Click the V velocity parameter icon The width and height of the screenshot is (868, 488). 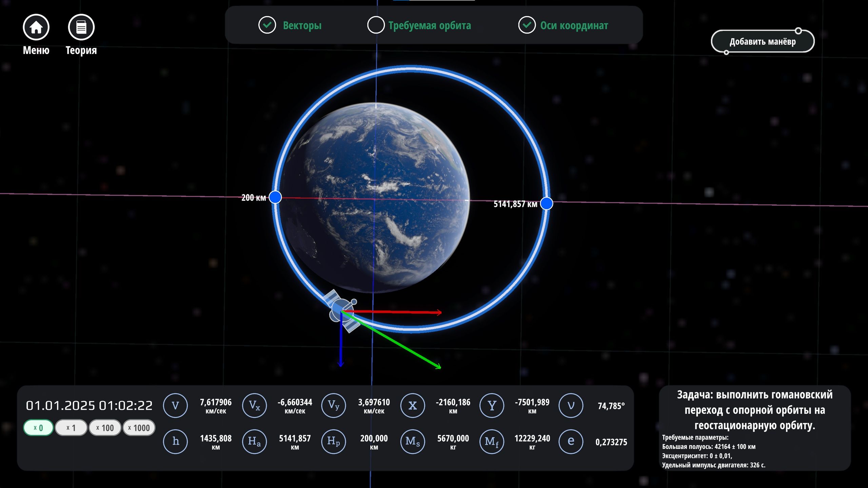[x=175, y=405]
